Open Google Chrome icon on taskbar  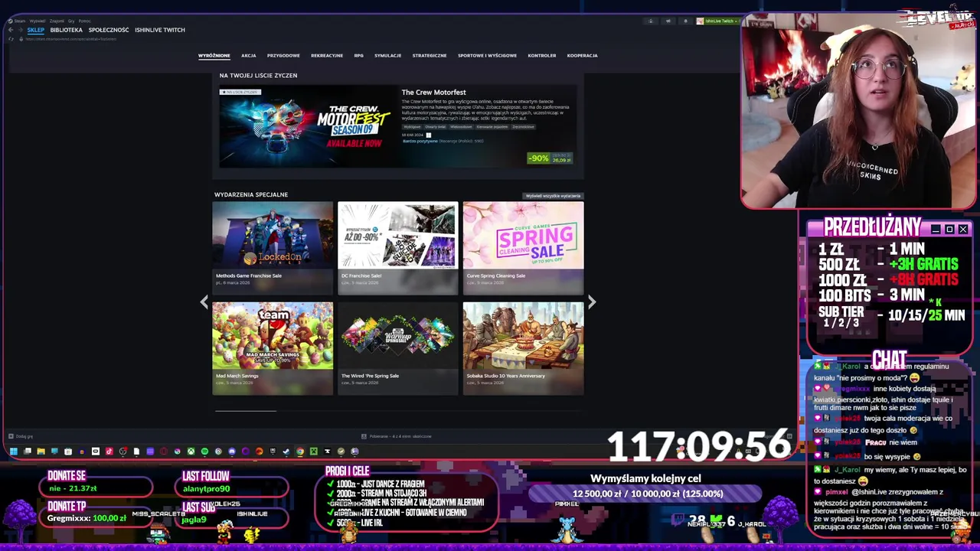pyautogui.click(x=300, y=452)
